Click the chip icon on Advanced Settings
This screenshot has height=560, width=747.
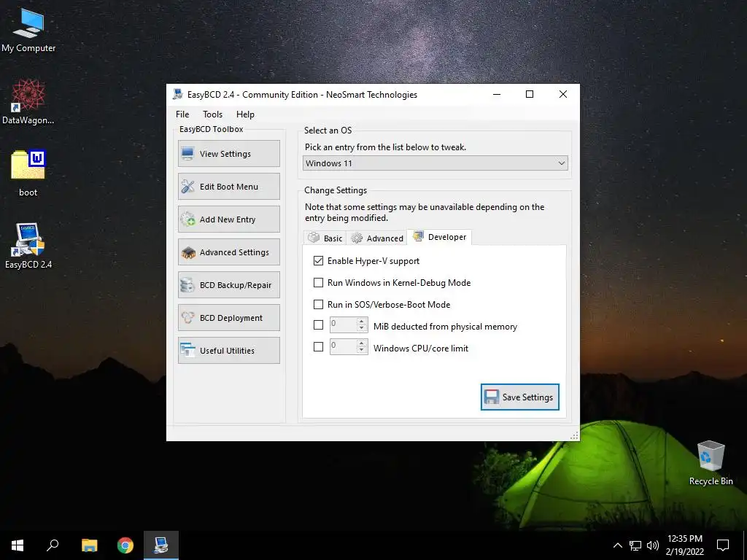187,252
